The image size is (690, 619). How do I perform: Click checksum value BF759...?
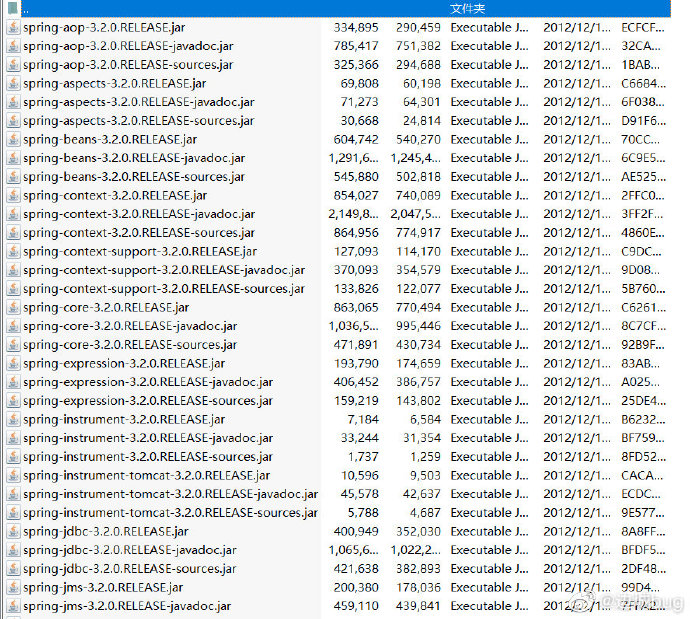click(643, 438)
